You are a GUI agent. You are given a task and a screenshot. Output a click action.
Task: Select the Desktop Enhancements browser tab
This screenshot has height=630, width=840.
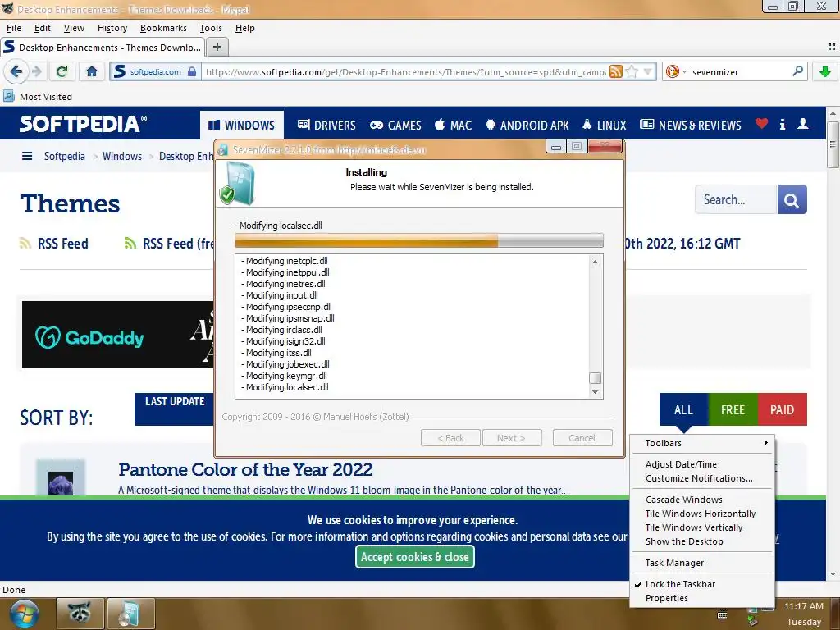(102, 47)
